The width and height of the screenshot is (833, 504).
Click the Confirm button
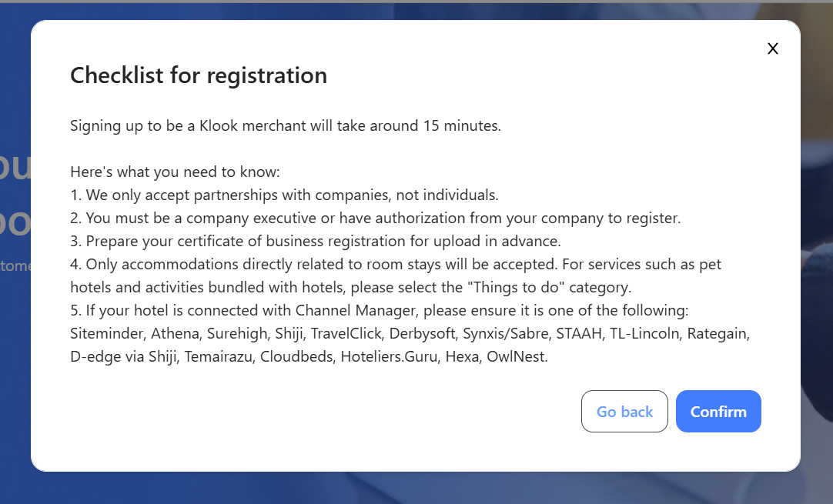point(718,411)
